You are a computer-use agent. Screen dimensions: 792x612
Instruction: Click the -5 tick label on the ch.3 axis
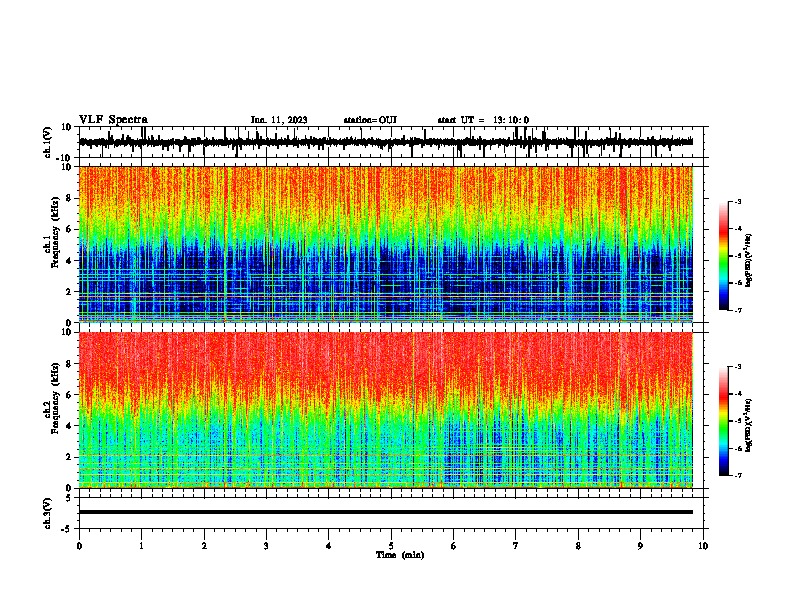click(x=67, y=529)
